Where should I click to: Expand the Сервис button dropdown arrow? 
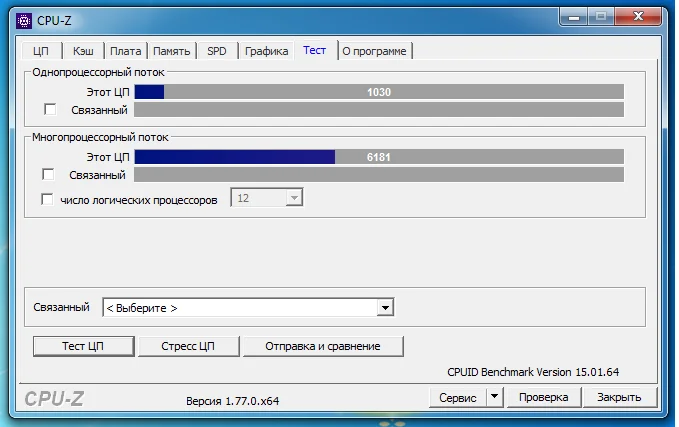[x=495, y=397]
